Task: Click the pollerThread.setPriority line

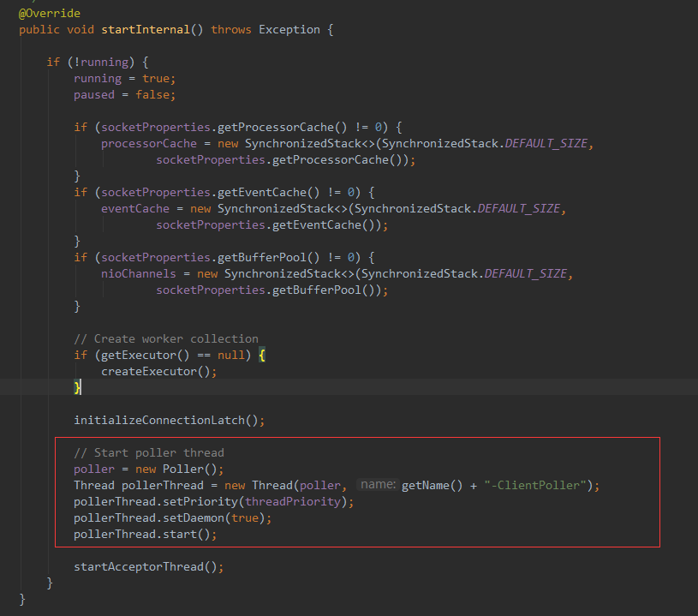Action: (x=213, y=502)
